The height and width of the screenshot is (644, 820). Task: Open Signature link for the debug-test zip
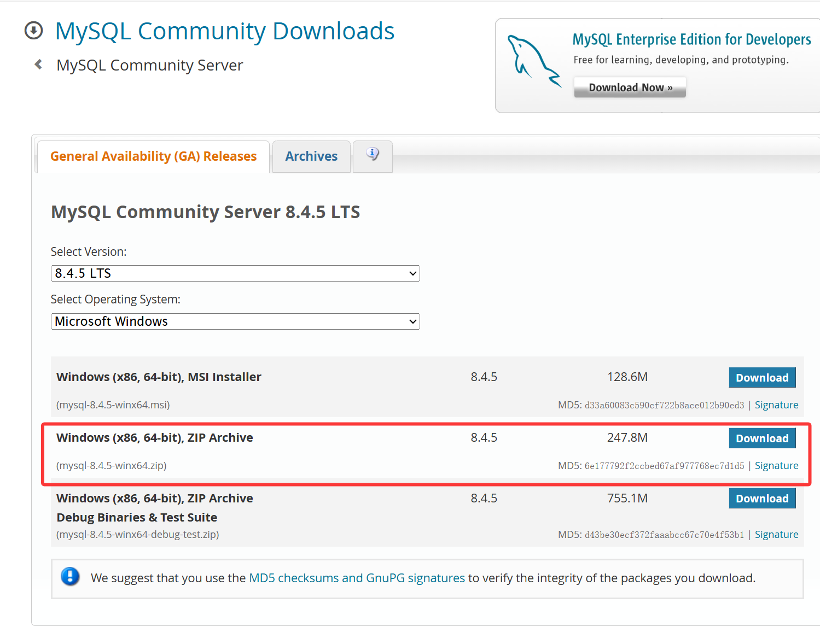(x=776, y=535)
